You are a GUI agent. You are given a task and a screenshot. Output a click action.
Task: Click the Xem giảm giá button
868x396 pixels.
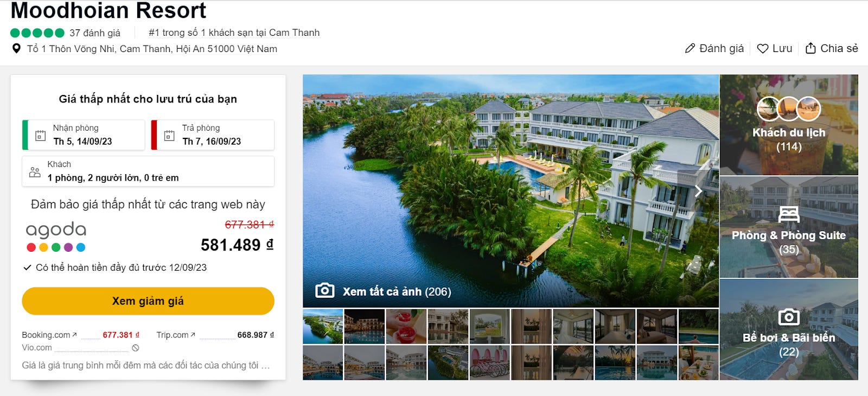[x=148, y=301]
